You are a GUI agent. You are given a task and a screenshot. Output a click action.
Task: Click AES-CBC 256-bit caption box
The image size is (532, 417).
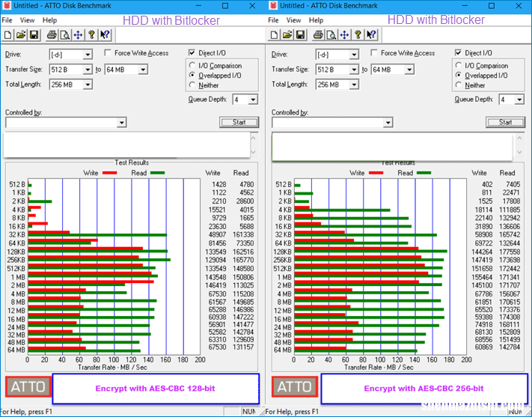[x=424, y=389]
